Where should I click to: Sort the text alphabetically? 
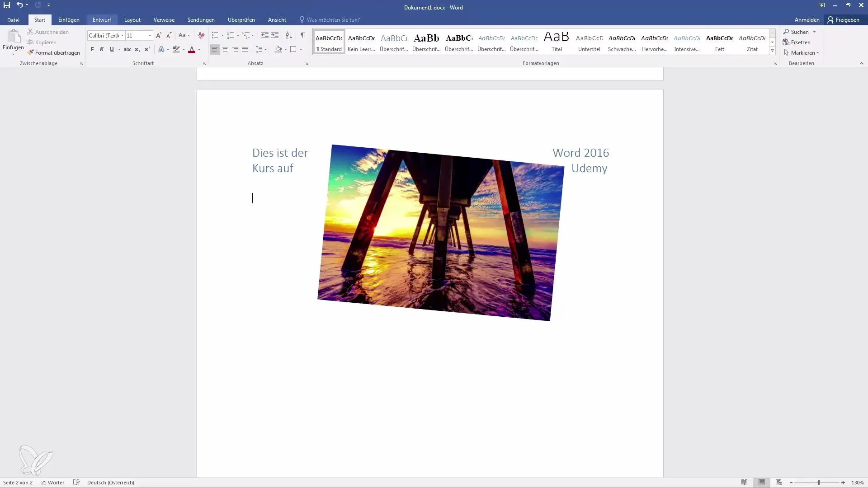(289, 35)
